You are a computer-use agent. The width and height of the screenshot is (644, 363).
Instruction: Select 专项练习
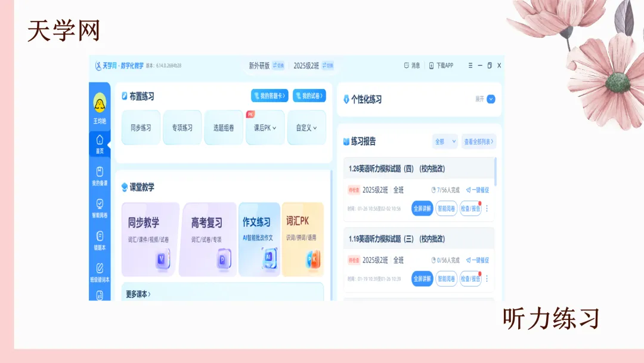(x=182, y=128)
